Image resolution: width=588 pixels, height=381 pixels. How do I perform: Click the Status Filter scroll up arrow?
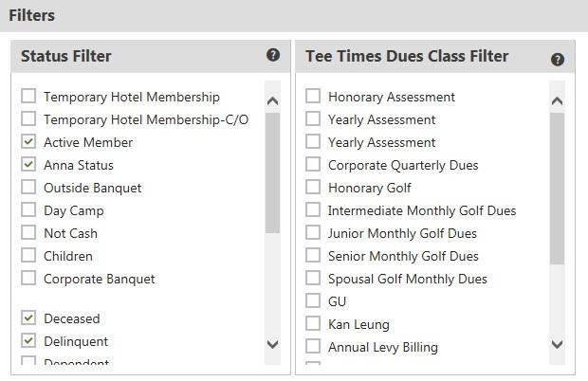(272, 100)
